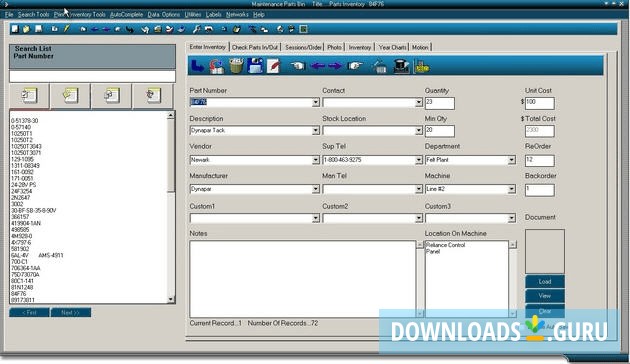The width and height of the screenshot is (630, 364).
Task: Click the parts list scroll up arrow
Action: coord(171,115)
